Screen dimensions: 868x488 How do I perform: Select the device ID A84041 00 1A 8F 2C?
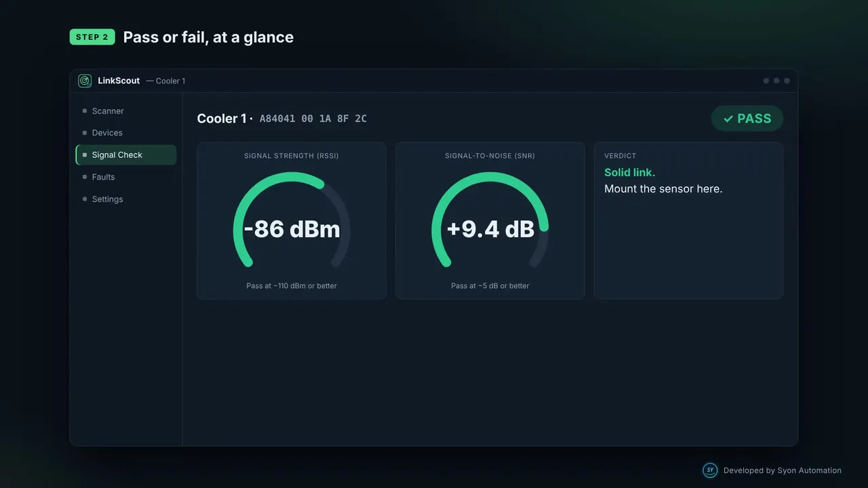(313, 119)
